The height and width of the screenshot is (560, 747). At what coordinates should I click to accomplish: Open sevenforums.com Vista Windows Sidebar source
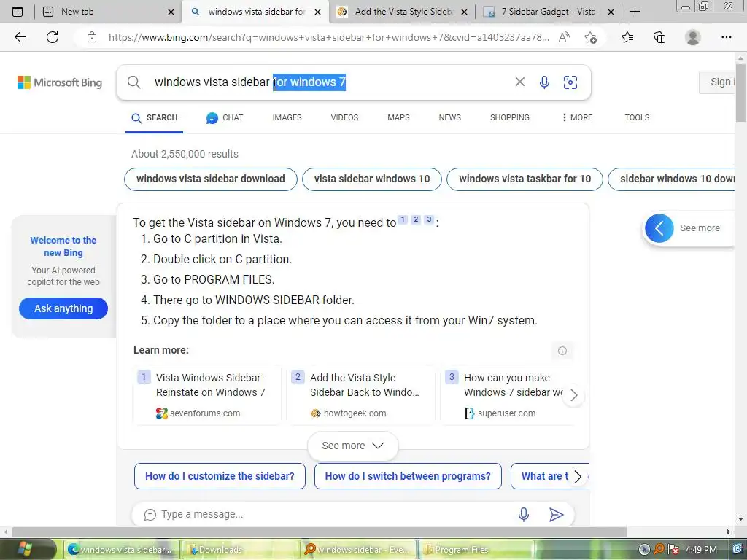[207, 394]
